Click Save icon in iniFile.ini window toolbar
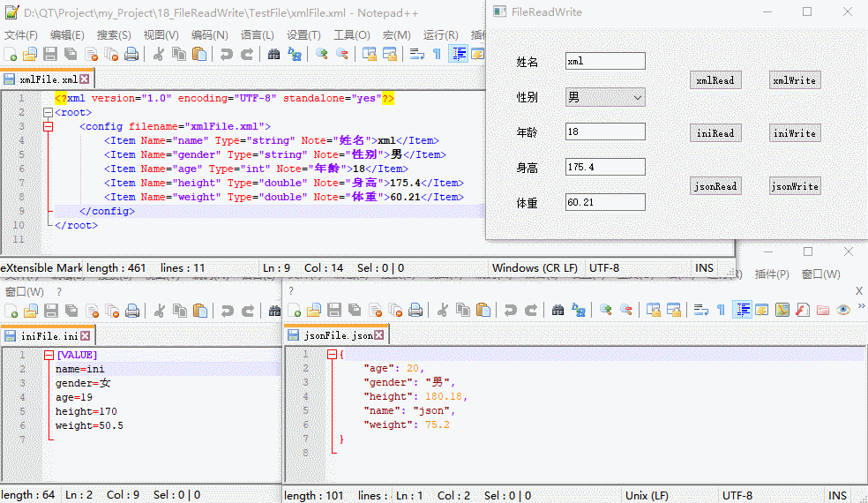The height and width of the screenshot is (503, 868). point(51,311)
